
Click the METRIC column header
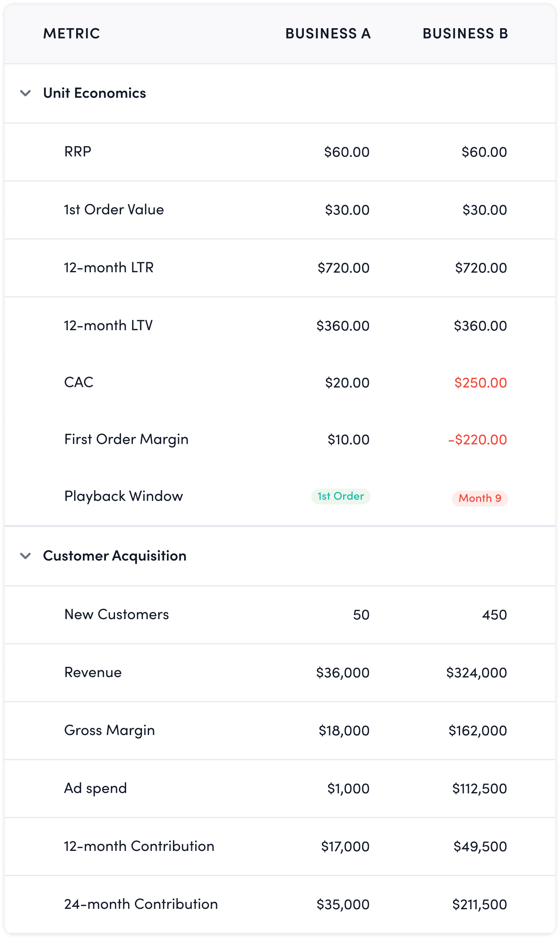(71, 34)
